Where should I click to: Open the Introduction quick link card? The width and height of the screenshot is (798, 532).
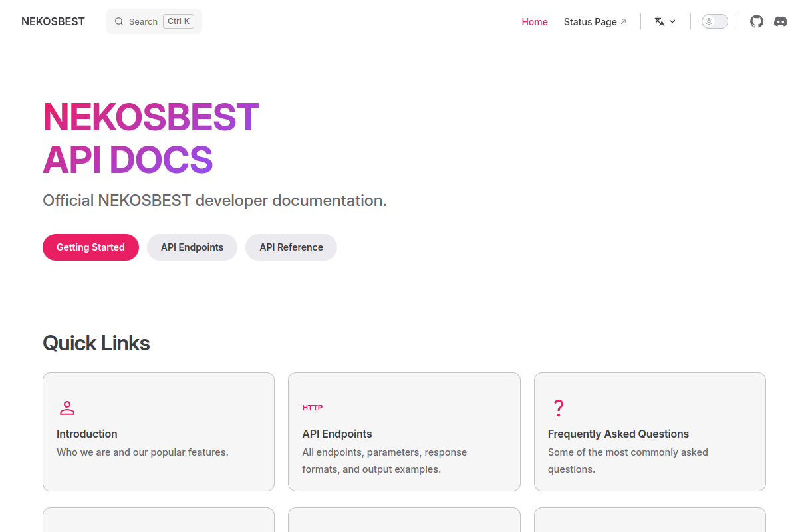pos(158,432)
